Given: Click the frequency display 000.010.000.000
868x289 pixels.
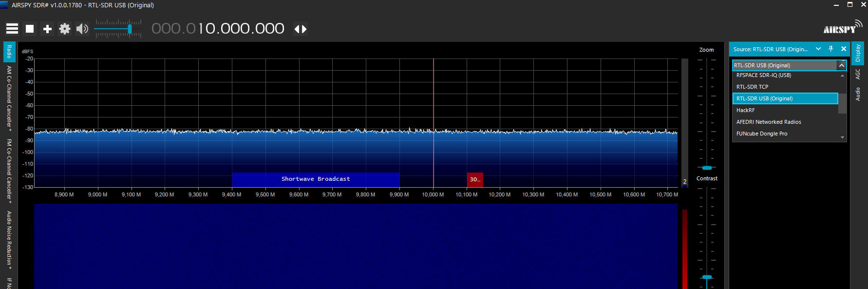Looking at the screenshot, I should point(218,29).
